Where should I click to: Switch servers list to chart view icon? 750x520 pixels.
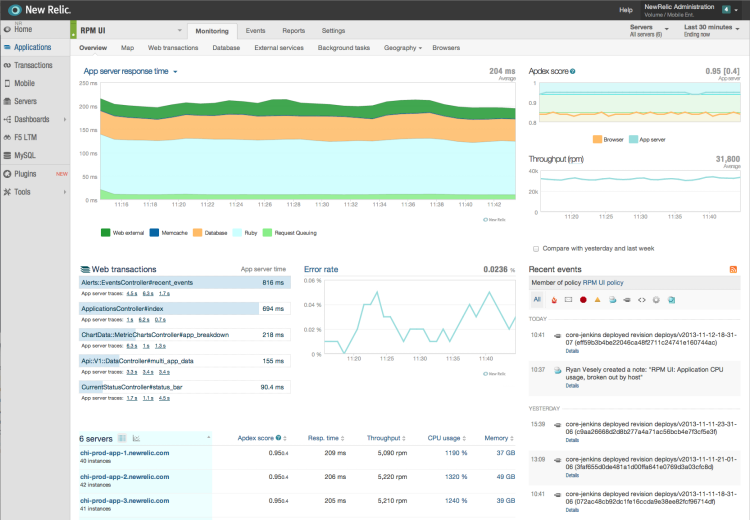click(x=136, y=438)
